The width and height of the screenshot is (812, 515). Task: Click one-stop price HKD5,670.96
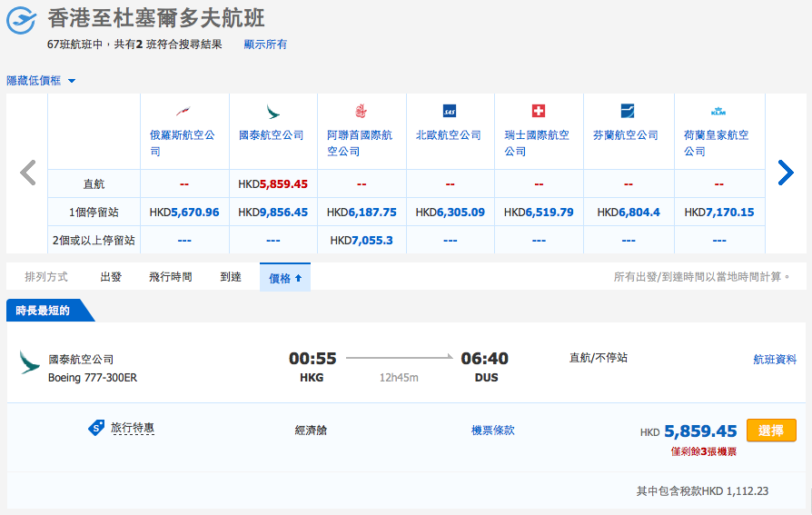click(184, 212)
